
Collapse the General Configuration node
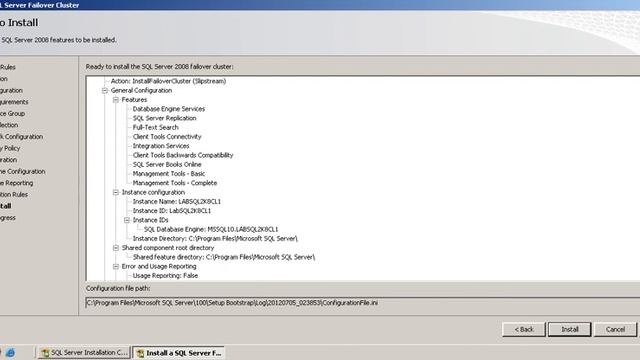coord(105,91)
